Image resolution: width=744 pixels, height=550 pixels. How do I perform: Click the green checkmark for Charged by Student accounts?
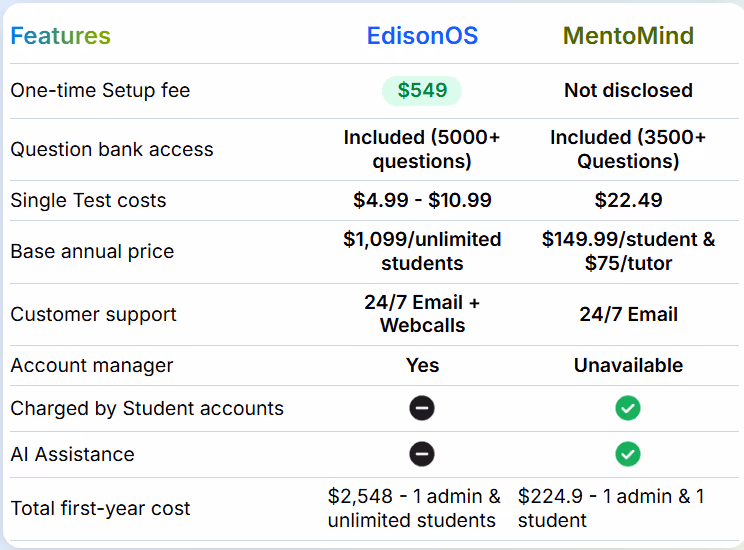coord(628,408)
